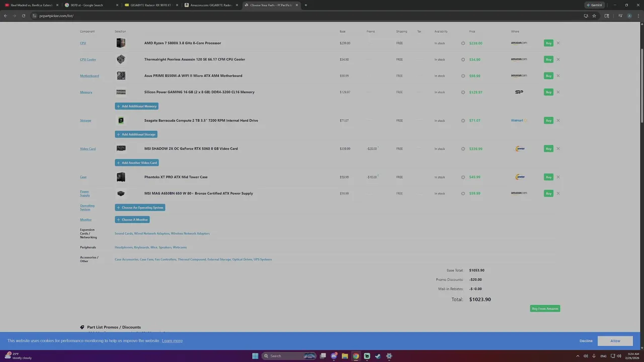The width and height of the screenshot is (644, 362).
Task: Click the Thermalright cooler thumbnail image
Action: tap(121, 59)
